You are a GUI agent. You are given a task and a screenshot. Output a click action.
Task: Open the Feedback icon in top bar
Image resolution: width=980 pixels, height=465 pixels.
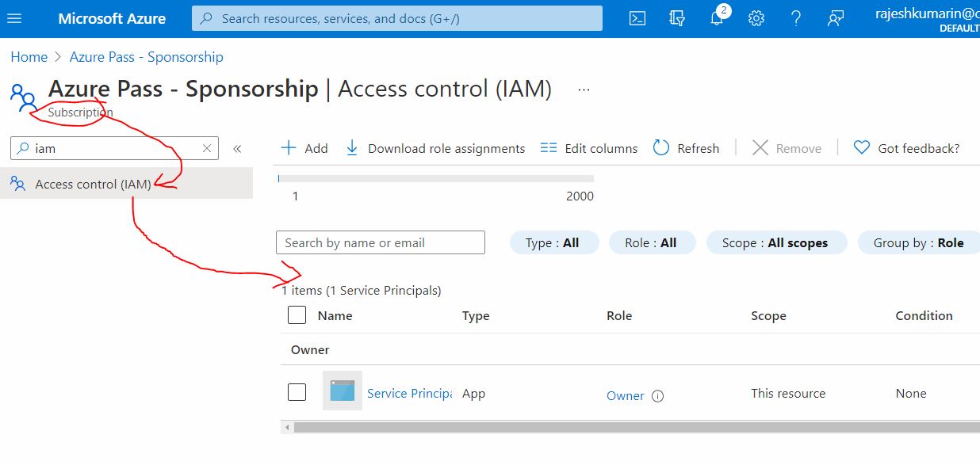point(835,18)
